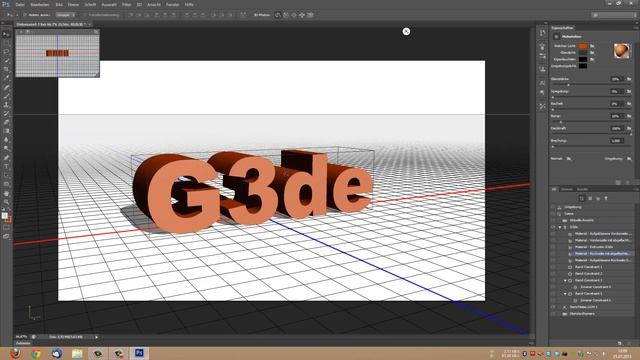Toggle visibility of the G3de mesh

pos(553,227)
